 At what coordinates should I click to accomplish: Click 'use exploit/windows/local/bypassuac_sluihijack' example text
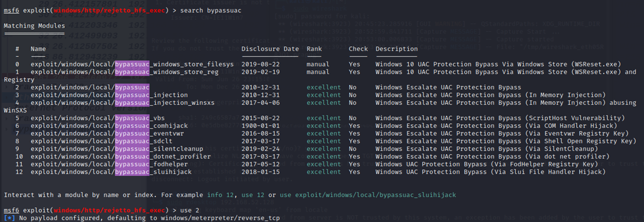point(368,194)
